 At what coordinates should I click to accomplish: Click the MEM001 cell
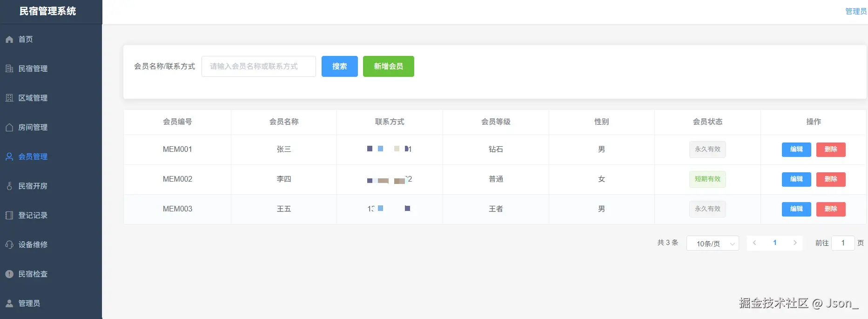point(177,149)
